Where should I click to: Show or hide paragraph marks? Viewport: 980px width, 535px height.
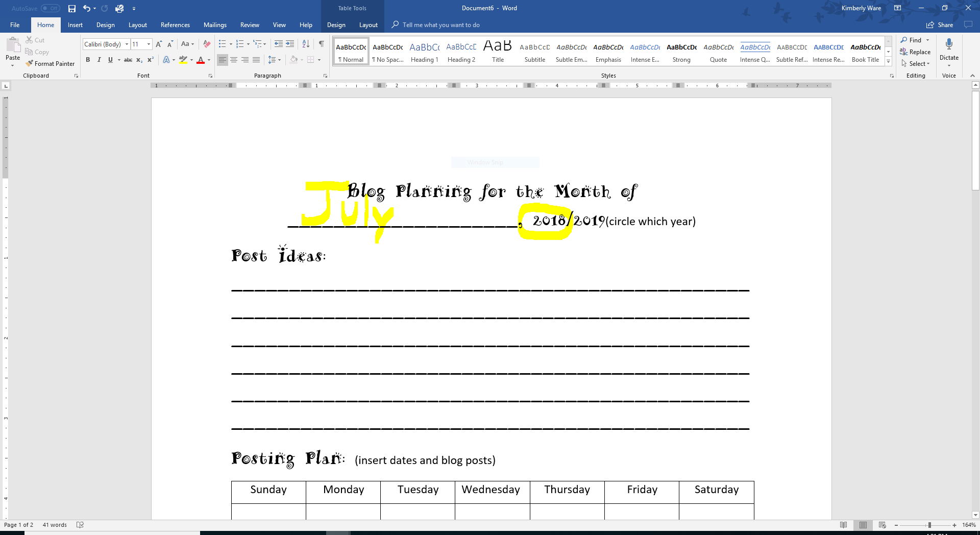(x=322, y=44)
